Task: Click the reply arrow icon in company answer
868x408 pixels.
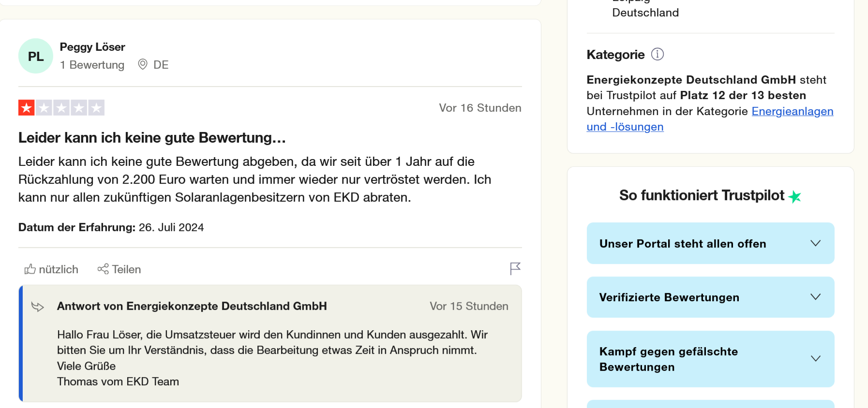Action: [x=38, y=306]
